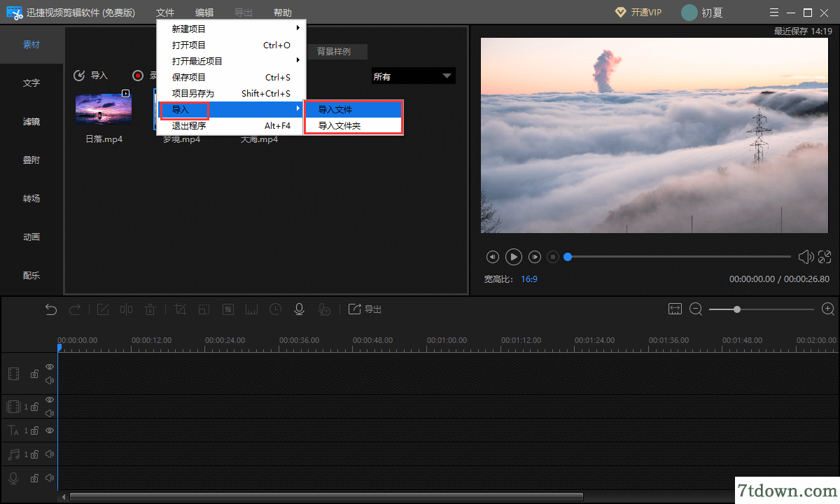
Task: Click the edit clip pencil icon
Action: (103, 309)
